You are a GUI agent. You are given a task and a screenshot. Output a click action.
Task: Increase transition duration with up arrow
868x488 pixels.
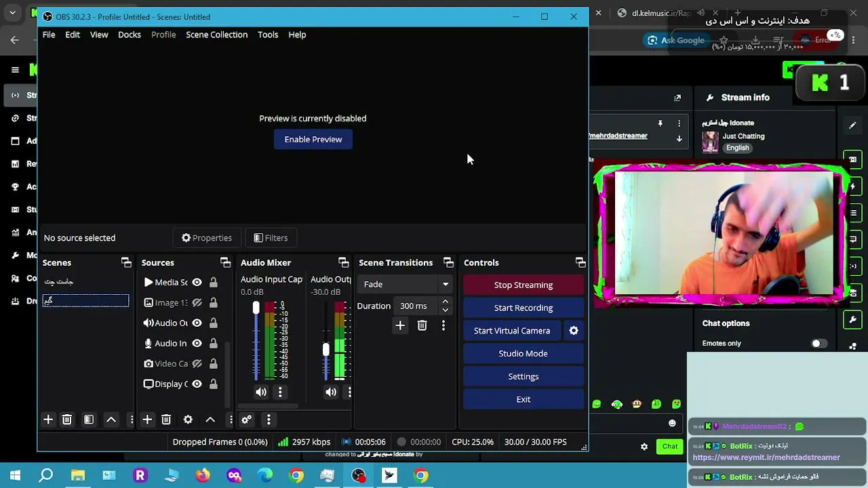click(445, 302)
